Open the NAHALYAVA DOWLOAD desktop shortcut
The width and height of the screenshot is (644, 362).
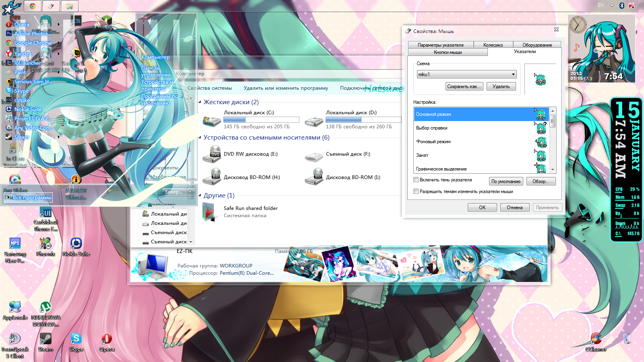click(x=45, y=314)
